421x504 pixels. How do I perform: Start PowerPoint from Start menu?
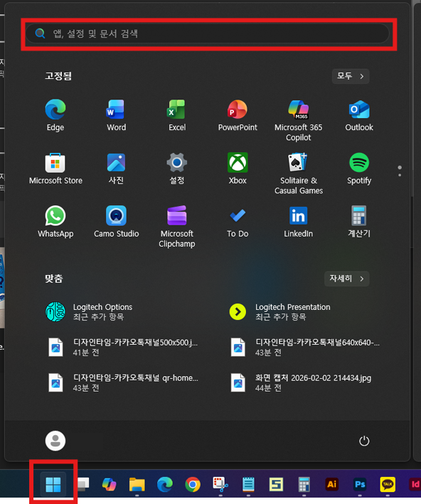click(238, 115)
